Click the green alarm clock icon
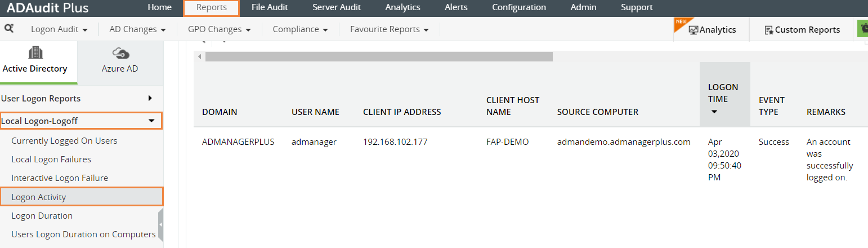The width and height of the screenshot is (868, 248). point(862,29)
